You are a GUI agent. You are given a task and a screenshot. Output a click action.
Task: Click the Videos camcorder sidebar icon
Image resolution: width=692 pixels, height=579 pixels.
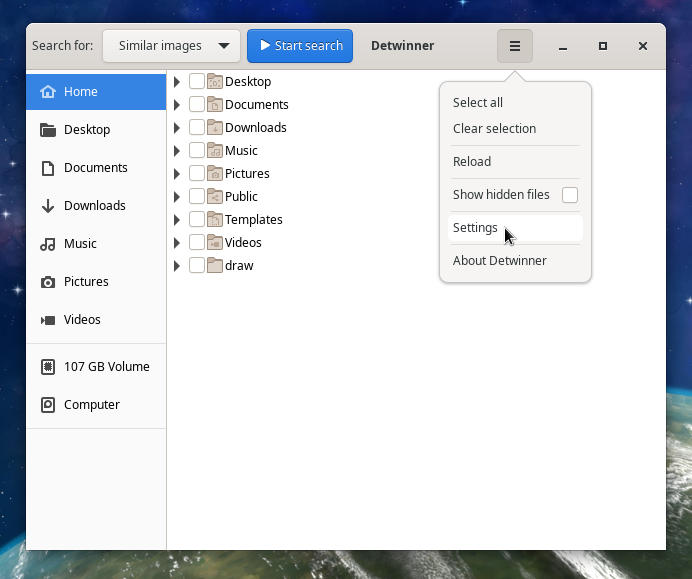pos(47,320)
